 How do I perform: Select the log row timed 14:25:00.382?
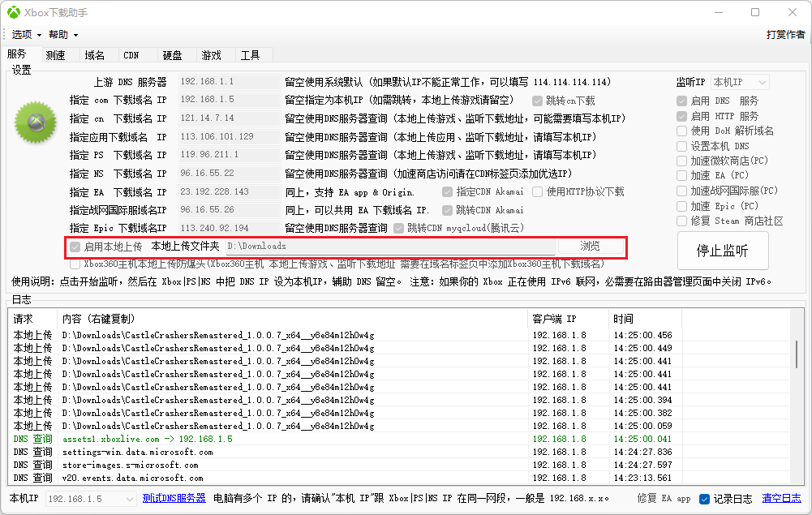tap(399, 413)
